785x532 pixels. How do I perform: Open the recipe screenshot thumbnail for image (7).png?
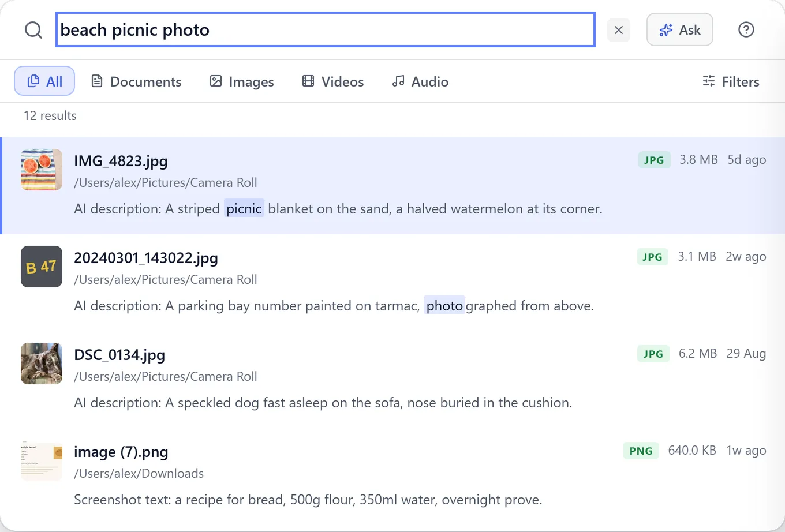[42, 460]
